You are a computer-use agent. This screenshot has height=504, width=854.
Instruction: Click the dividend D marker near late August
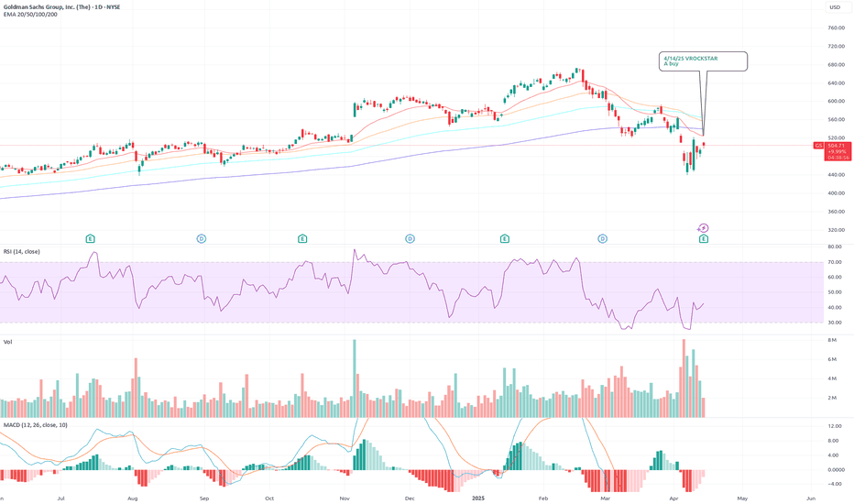pos(202,238)
